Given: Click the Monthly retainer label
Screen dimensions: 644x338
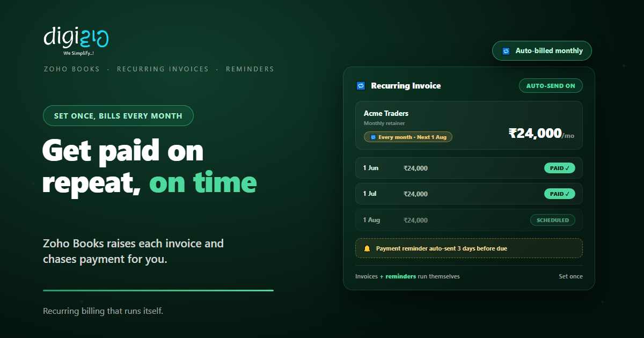Looking at the screenshot, I should [x=384, y=123].
